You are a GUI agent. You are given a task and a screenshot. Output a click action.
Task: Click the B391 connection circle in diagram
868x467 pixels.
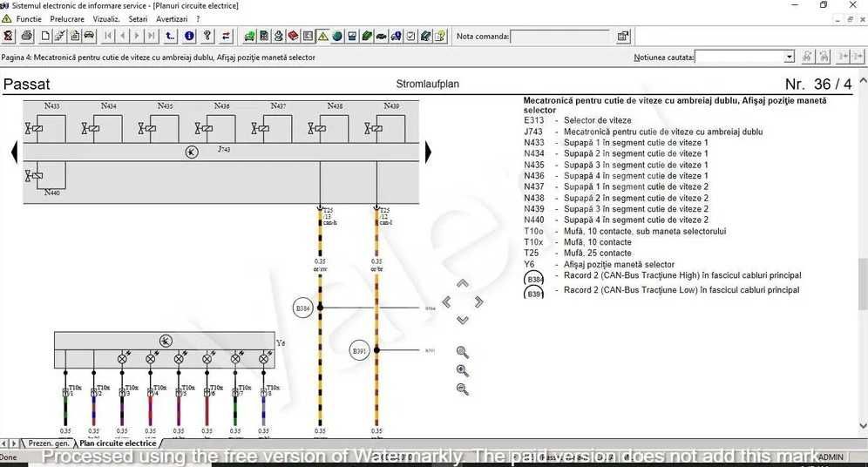click(x=359, y=350)
